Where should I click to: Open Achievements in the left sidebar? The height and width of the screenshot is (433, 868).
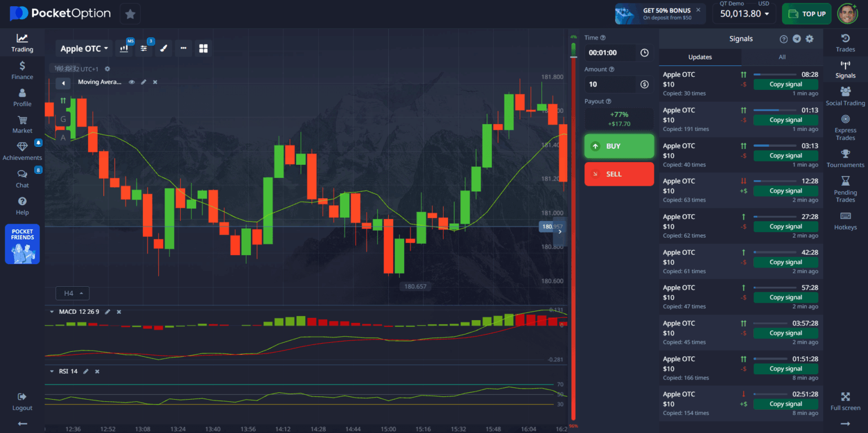(x=22, y=150)
